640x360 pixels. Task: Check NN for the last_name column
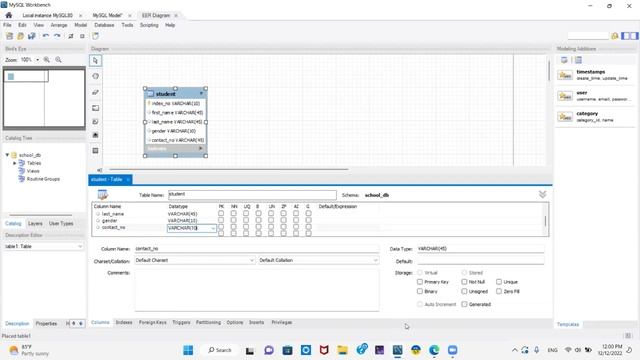point(233,213)
